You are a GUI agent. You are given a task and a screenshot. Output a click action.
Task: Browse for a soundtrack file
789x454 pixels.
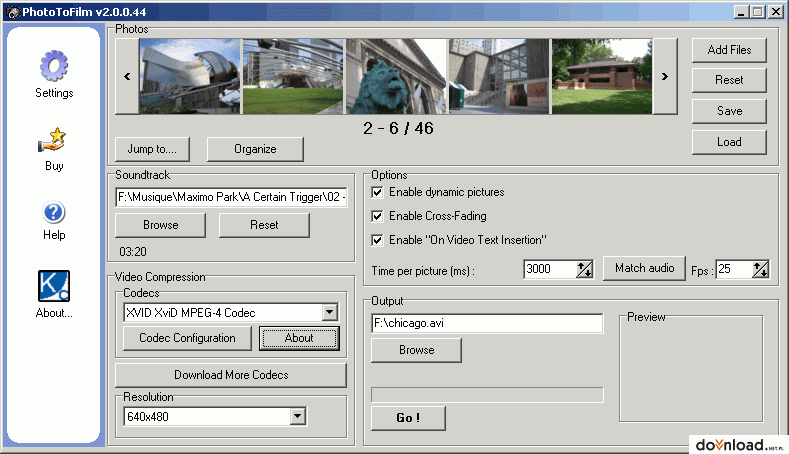pos(161,225)
